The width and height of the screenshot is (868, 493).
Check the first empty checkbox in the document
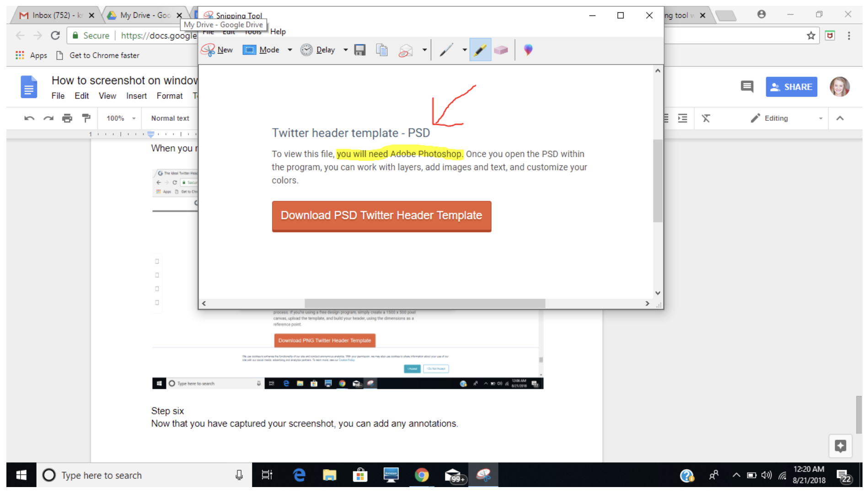click(x=157, y=261)
